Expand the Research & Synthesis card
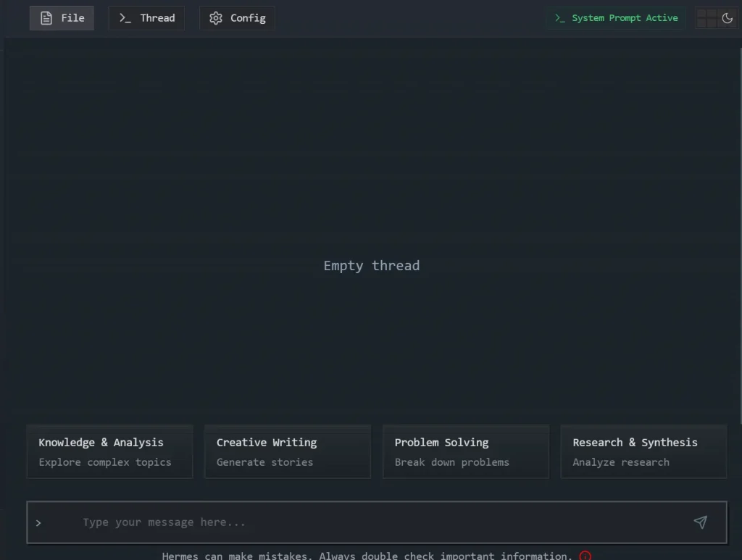This screenshot has width=742, height=560. (643, 451)
